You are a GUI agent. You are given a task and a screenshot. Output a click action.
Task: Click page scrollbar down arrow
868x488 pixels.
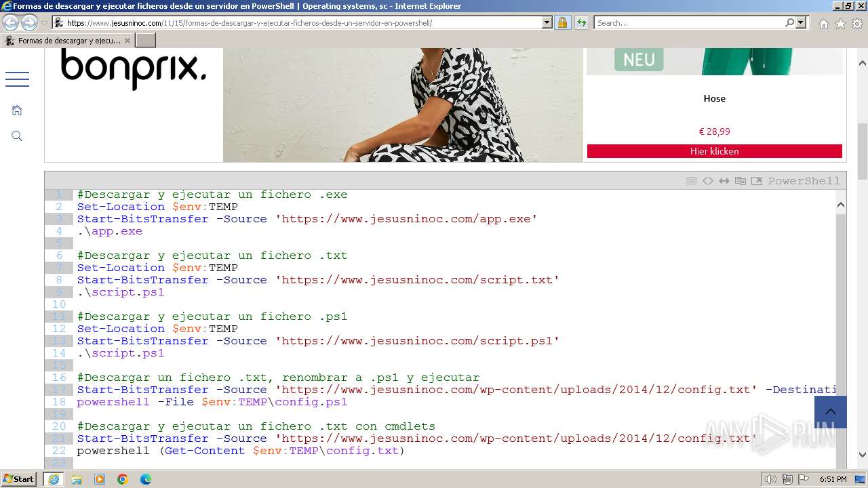pos(862,455)
